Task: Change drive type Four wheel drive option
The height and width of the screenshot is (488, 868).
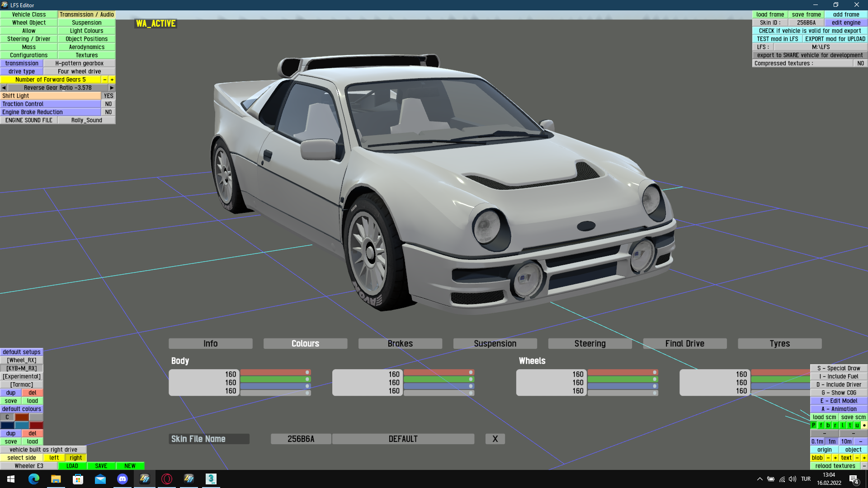Action: (x=79, y=71)
